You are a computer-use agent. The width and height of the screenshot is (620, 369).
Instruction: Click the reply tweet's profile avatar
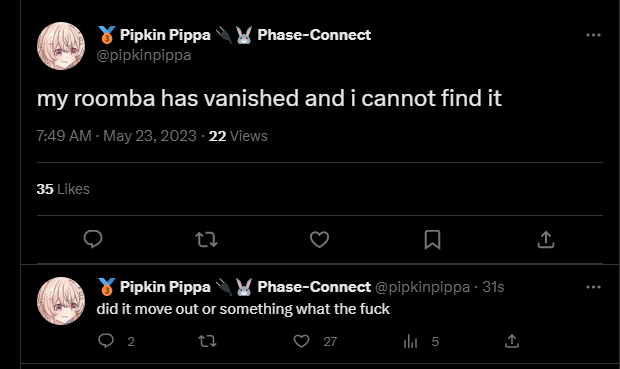click(x=61, y=301)
